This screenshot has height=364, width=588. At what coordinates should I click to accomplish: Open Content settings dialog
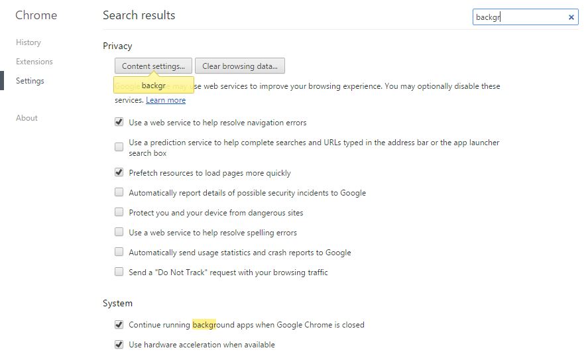click(153, 66)
